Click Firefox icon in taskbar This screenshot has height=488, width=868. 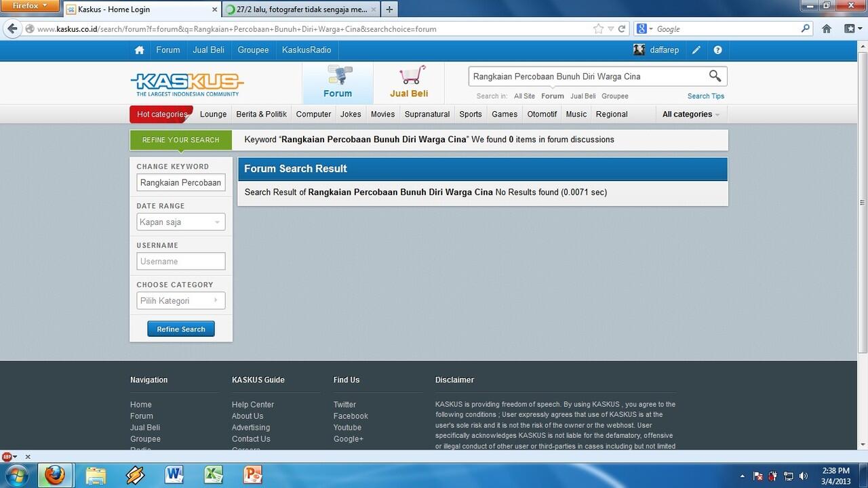point(55,476)
